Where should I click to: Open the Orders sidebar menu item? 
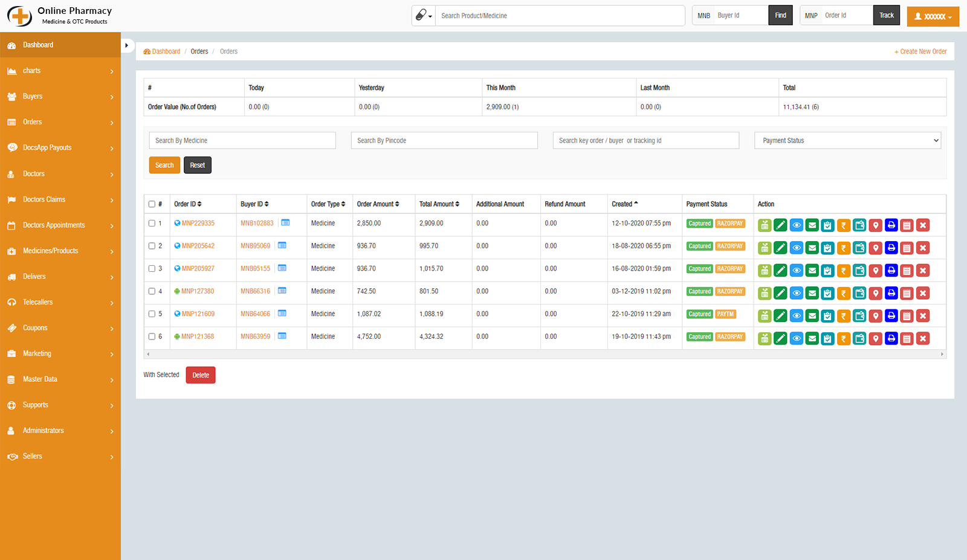coord(60,122)
